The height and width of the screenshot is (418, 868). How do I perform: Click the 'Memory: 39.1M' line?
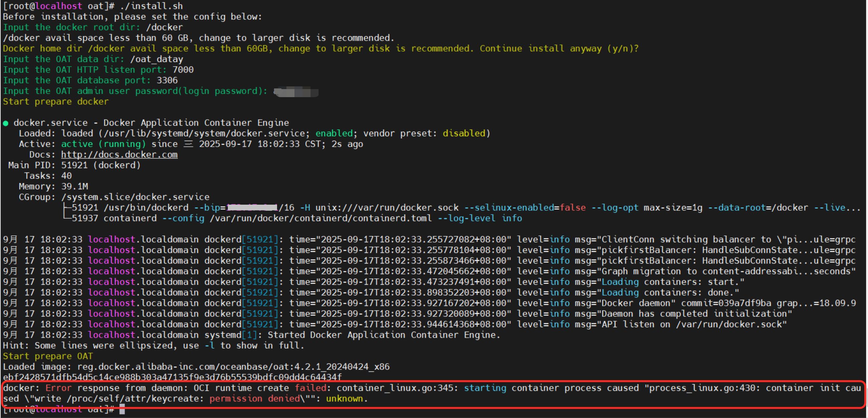[x=53, y=187]
